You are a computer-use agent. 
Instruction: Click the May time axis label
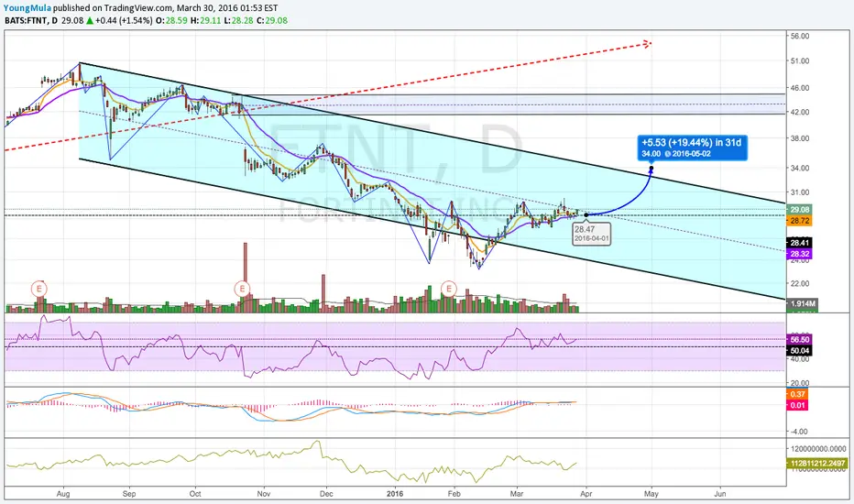click(x=651, y=494)
